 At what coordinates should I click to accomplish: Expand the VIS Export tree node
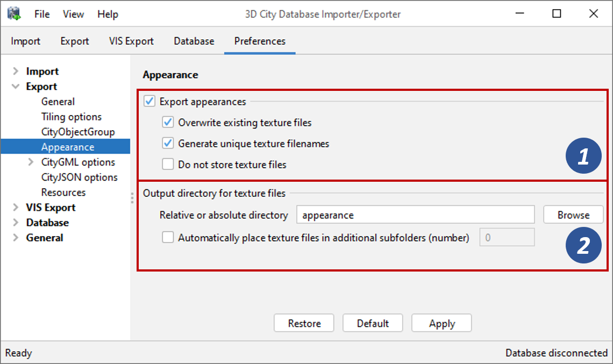point(16,207)
